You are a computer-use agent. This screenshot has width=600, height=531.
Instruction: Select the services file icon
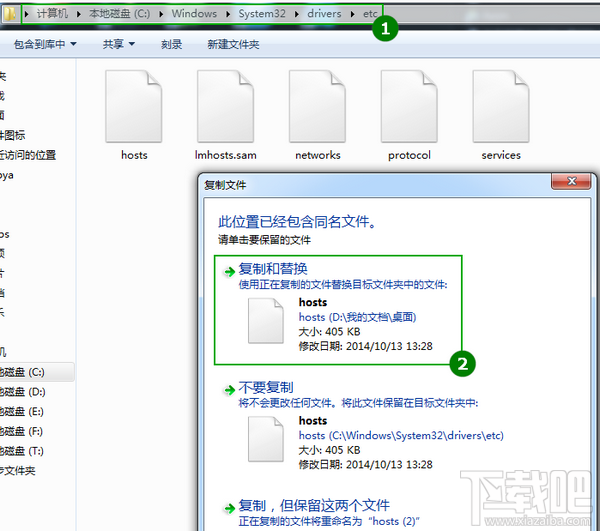pos(501,106)
